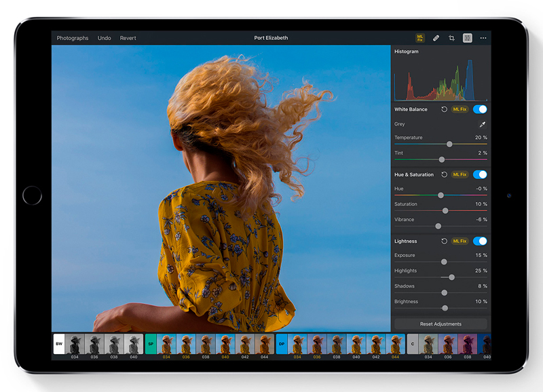Tap ML Fix badge next to White Balance
543x392 pixels.
(460, 109)
